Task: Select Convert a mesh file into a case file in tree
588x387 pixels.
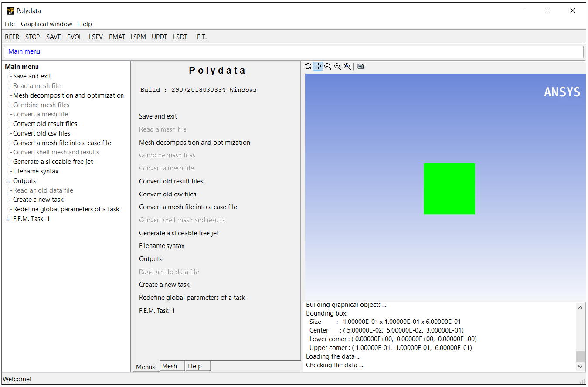Action: tap(62, 143)
